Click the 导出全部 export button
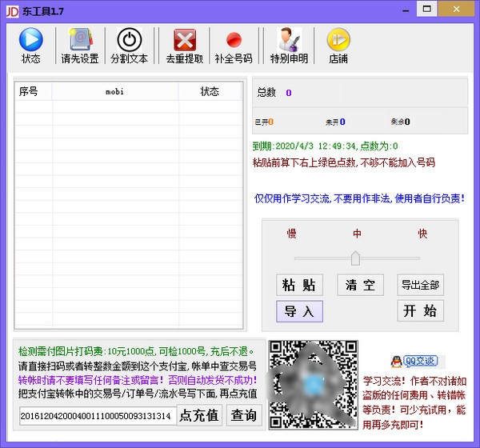Viewport: 480px width, 448px height. tap(420, 285)
